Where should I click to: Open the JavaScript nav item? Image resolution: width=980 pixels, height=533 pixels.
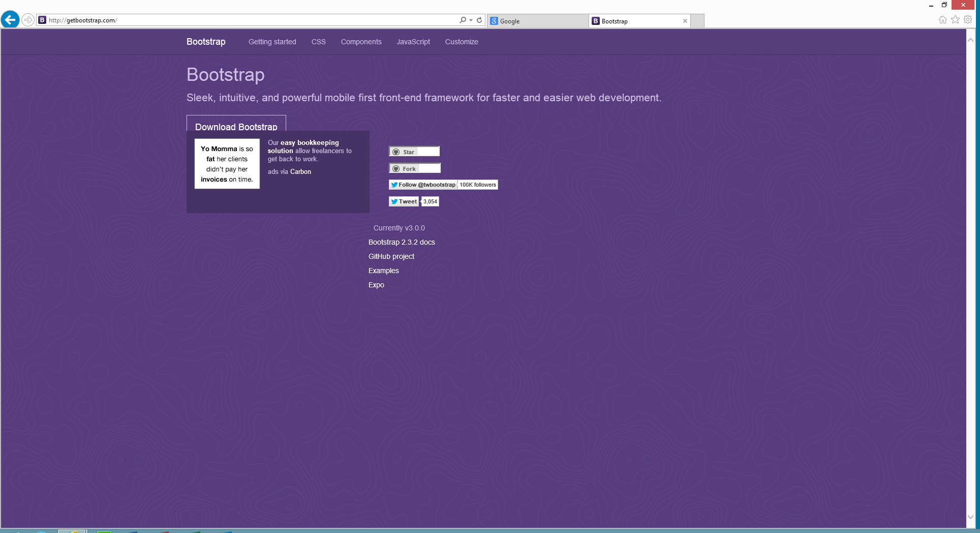[x=413, y=42]
